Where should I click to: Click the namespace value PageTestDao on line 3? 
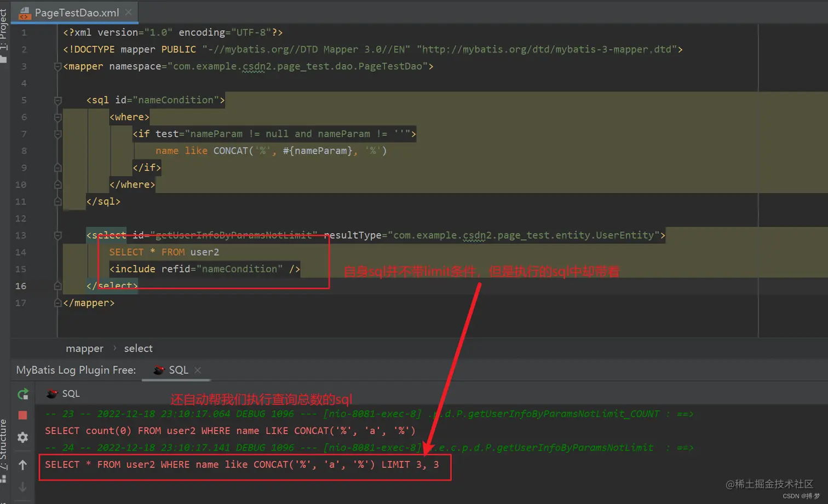click(301, 66)
